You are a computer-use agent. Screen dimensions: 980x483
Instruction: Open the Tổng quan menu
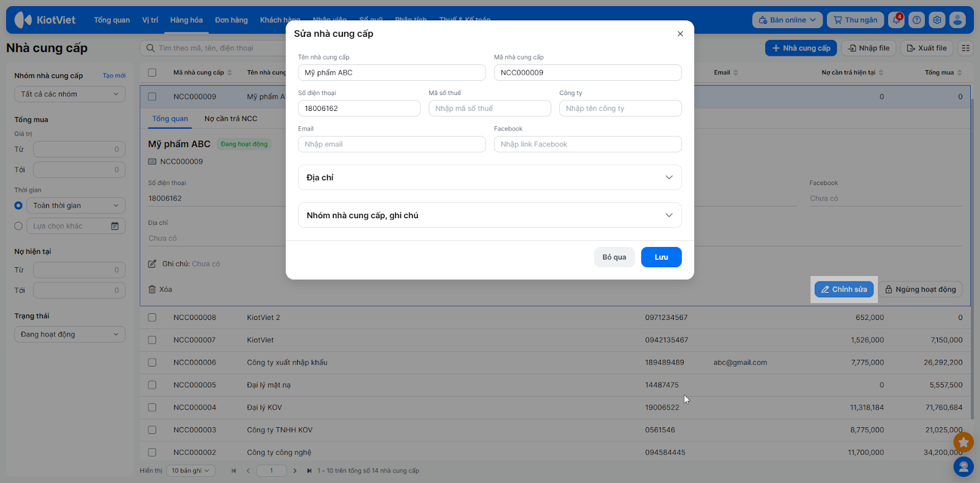click(112, 20)
